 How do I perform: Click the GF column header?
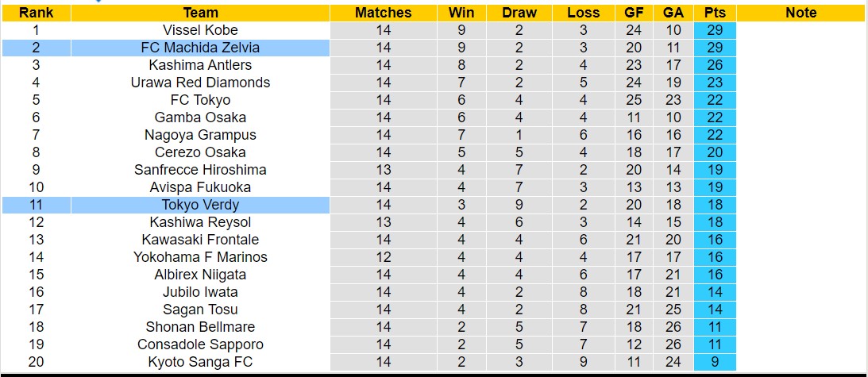tap(634, 13)
